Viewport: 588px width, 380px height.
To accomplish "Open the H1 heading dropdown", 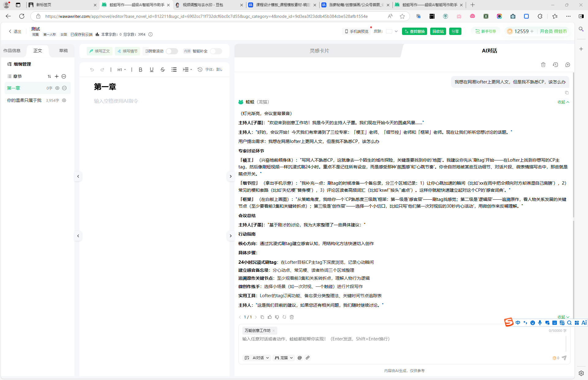I will 122,70.
